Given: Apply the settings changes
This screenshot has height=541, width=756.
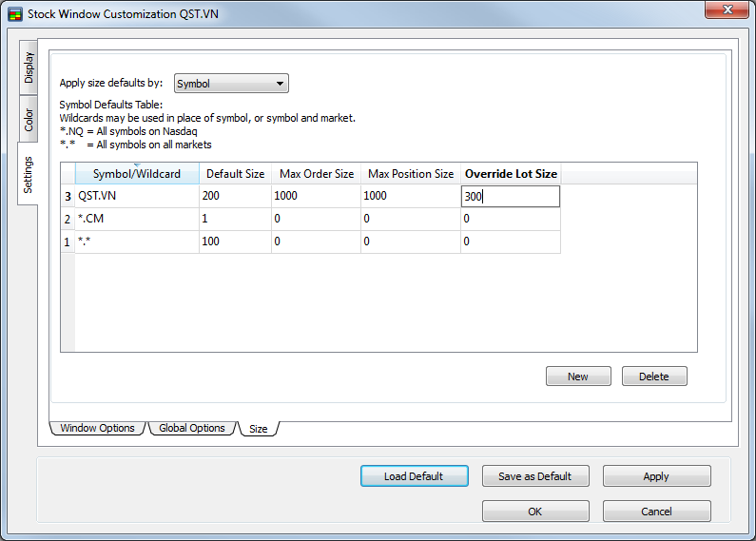Looking at the screenshot, I should 656,476.
